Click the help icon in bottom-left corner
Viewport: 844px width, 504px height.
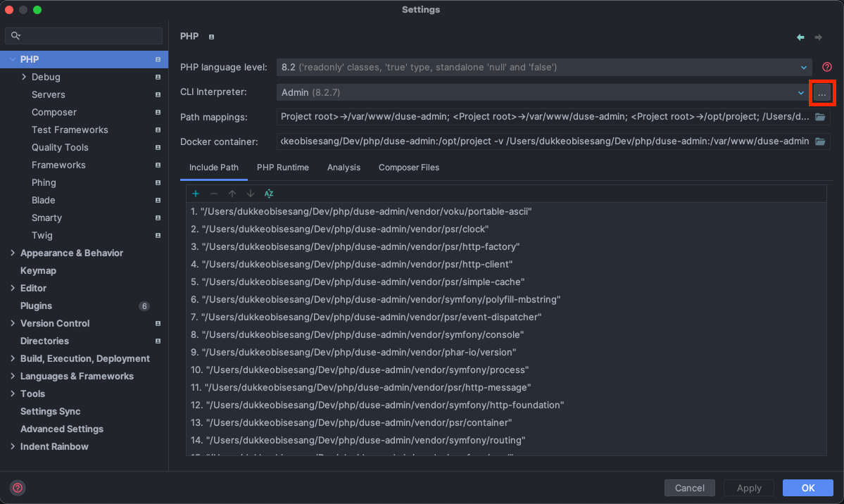pos(18,488)
